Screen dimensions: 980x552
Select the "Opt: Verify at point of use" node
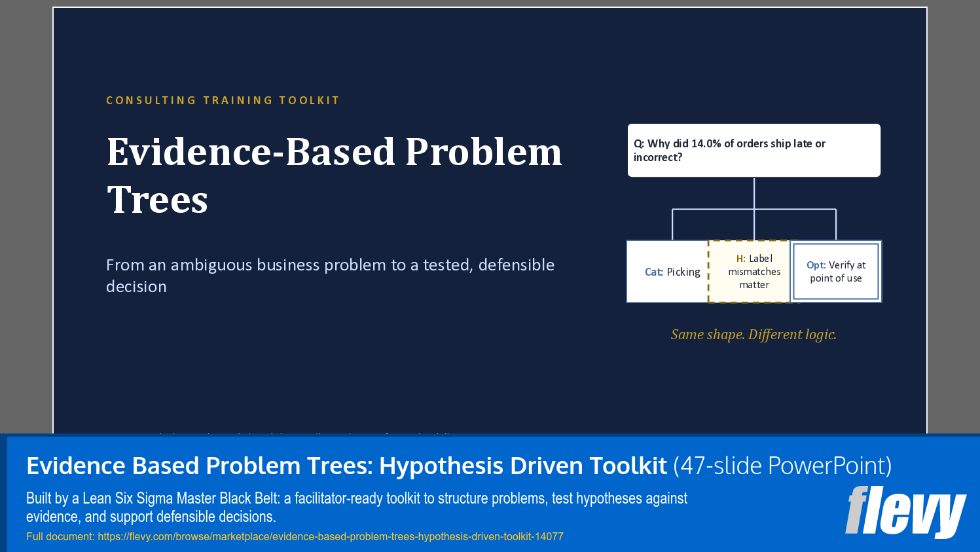click(x=836, y=272)
